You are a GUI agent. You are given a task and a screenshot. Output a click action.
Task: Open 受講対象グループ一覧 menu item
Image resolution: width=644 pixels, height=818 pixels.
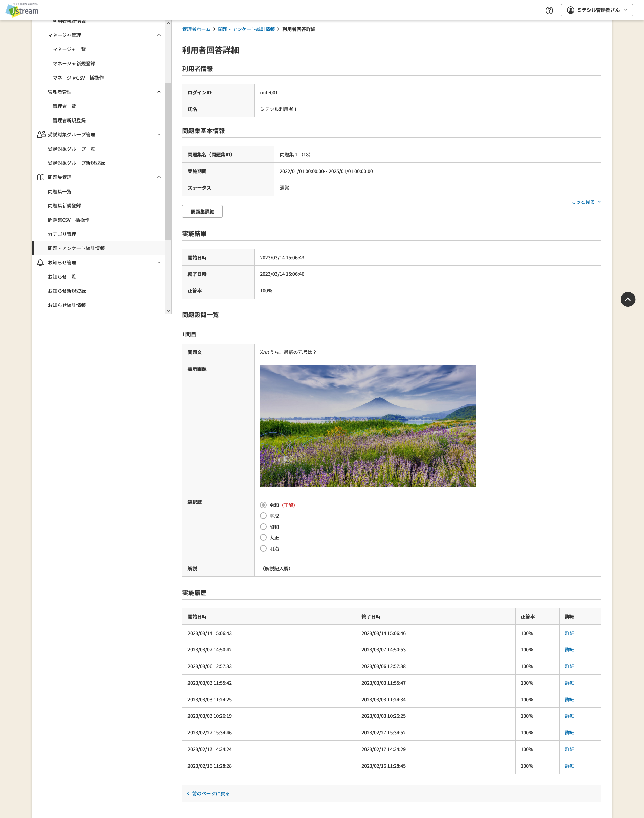pos(71,149)
